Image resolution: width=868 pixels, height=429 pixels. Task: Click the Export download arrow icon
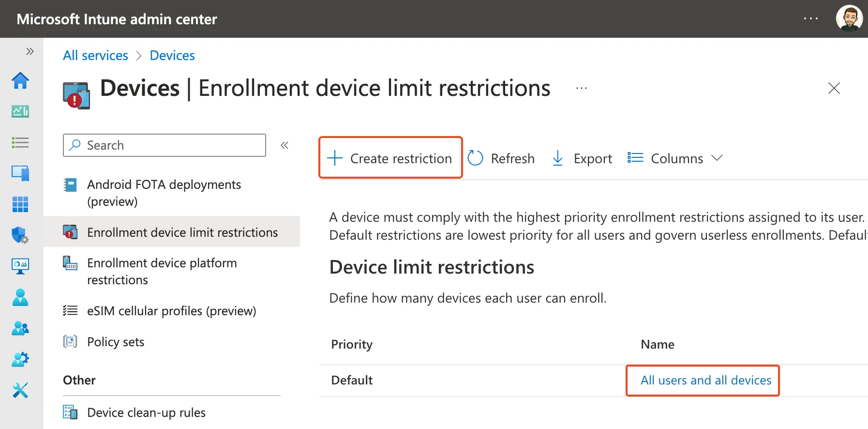tap(558, 158)
